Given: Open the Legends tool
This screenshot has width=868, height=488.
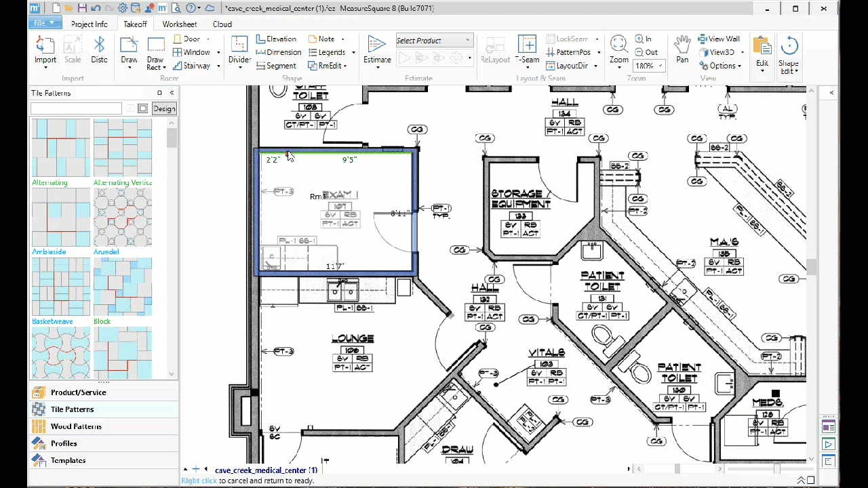Looking at the screenshot, I should [327, 52].
